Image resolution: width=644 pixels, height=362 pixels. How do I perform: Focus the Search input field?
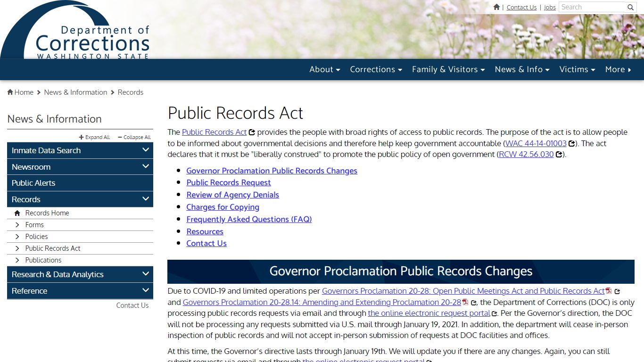tap(593, 7)
